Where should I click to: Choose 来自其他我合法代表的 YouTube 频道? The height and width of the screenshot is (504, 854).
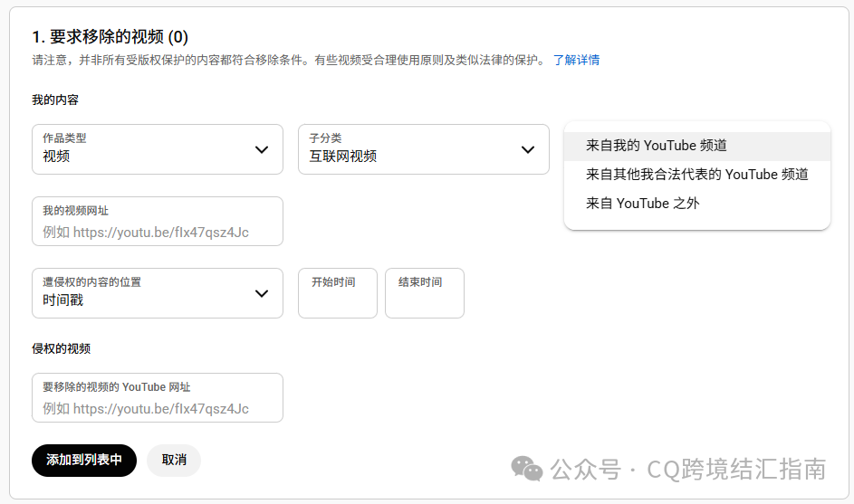(697, 174)
